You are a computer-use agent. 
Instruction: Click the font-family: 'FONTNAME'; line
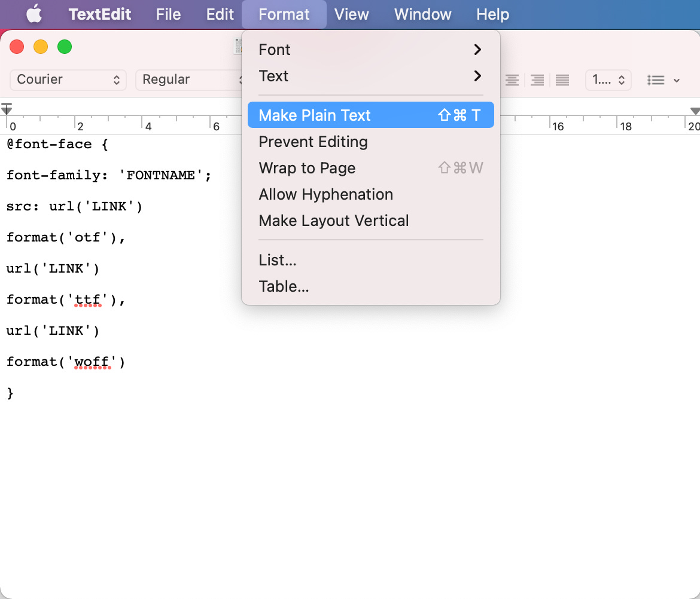(x=108, y=175)
